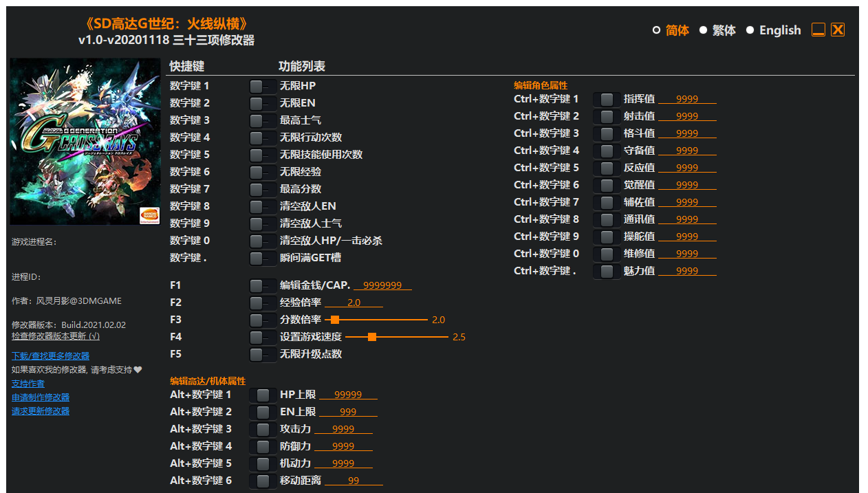Toggle 防御力 edit switch
Image resolution: width=868 pixels, height=493 pixels.
(x=263, y=446)
